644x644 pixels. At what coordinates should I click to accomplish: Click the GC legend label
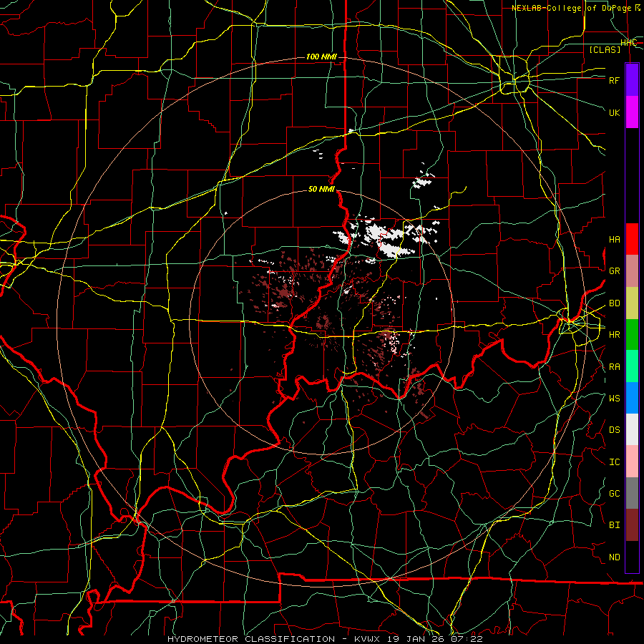(x=615, y=494)
